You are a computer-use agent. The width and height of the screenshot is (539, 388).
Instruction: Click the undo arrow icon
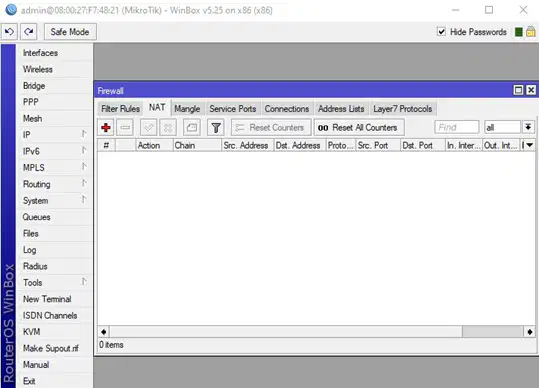9,32
